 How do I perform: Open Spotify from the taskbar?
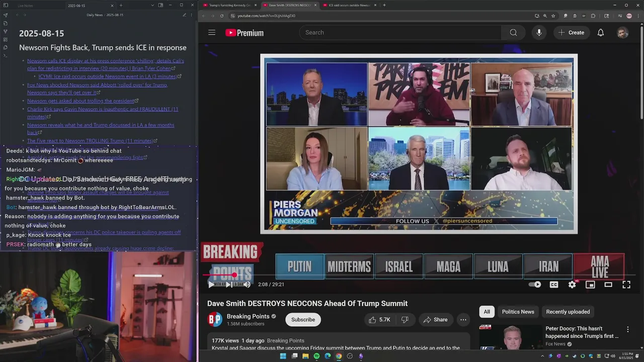coord(316,356)
